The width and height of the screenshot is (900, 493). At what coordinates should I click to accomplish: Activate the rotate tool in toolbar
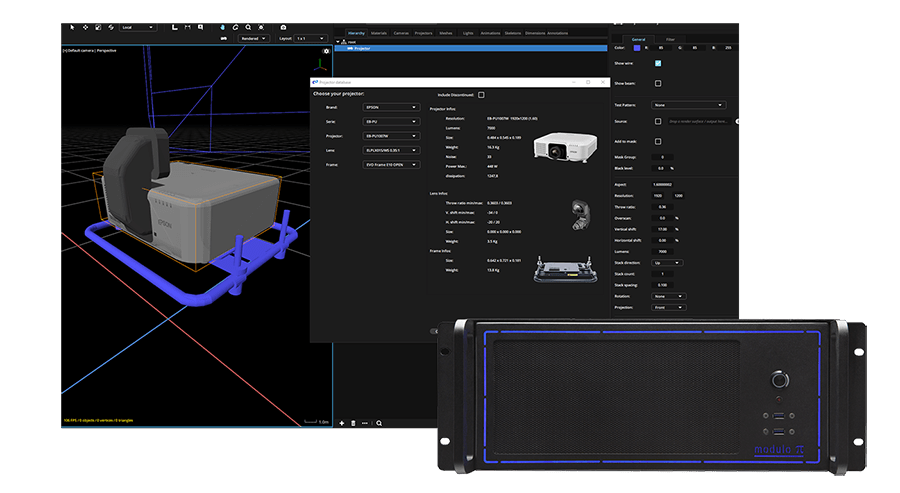click(x=111, y=27)
